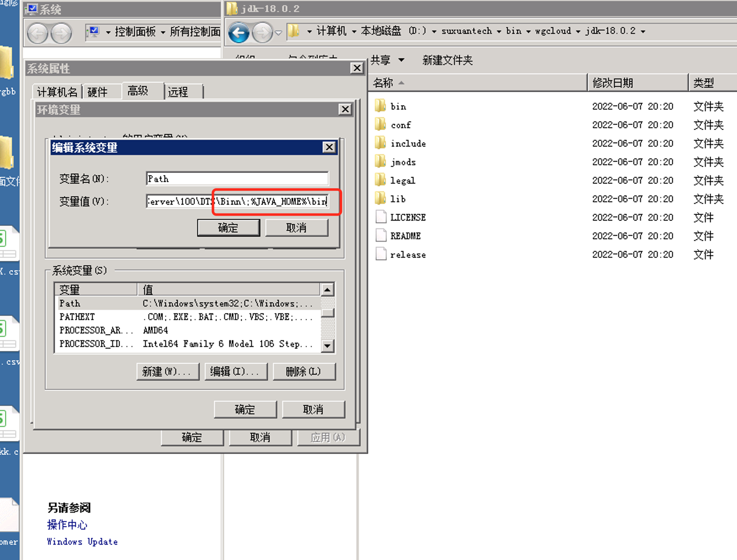The image size is (737, 560).
Task: Select the README file
Action: click(405, 236)
